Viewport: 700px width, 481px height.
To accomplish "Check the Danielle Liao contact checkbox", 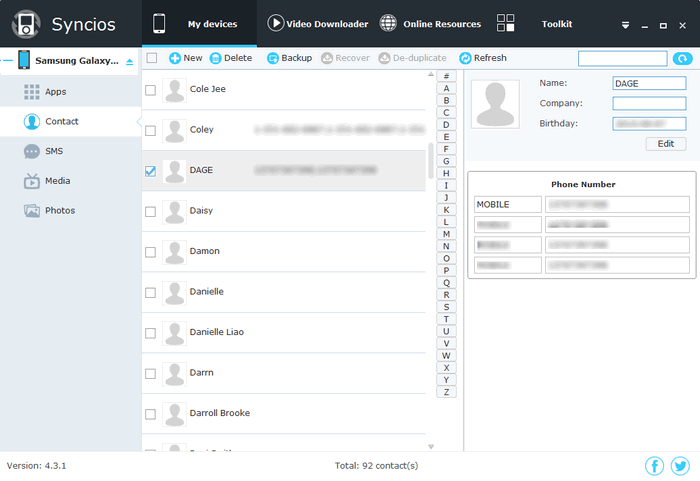I will tap(150, 333).
